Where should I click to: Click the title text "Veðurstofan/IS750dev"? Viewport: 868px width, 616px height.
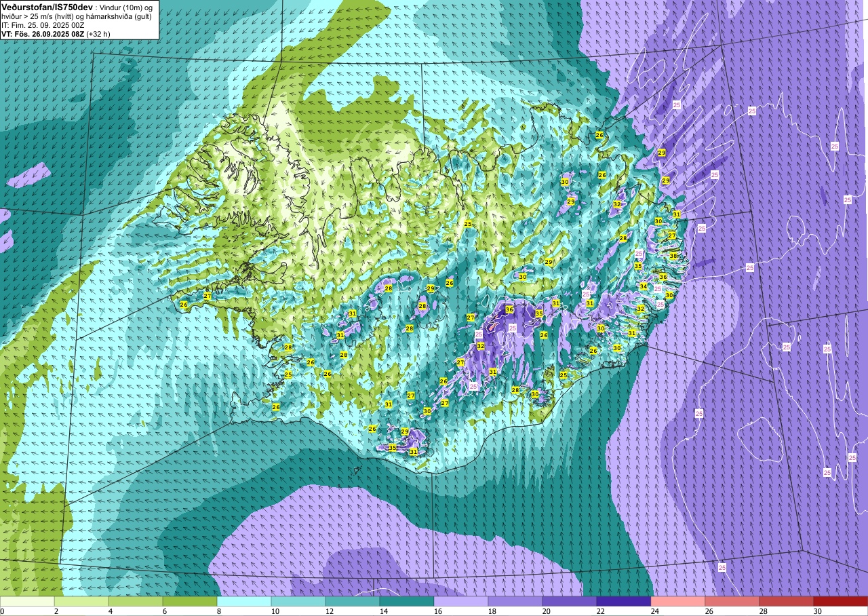click(x=47, y=7)
